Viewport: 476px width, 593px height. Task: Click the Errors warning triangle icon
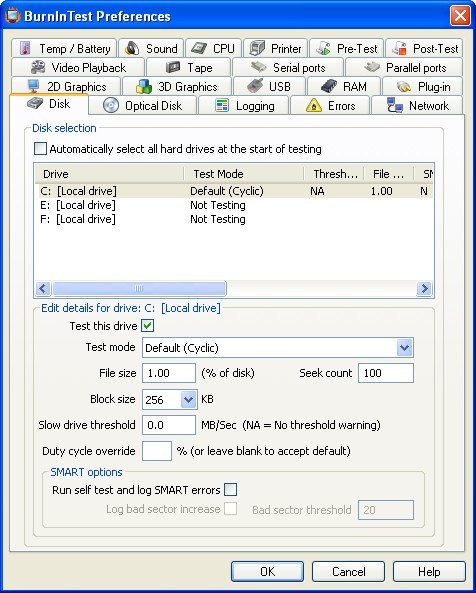(x=313, y=106)
